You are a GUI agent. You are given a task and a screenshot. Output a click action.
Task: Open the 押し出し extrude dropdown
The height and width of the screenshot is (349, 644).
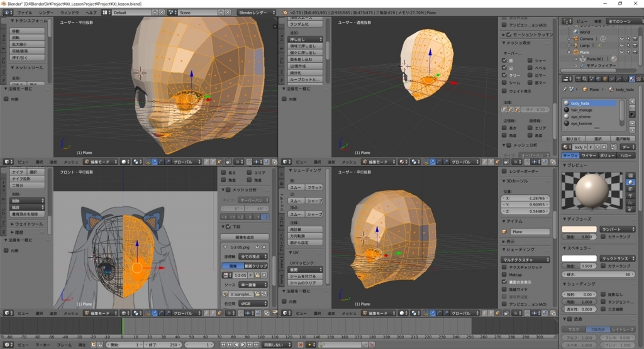306,40
